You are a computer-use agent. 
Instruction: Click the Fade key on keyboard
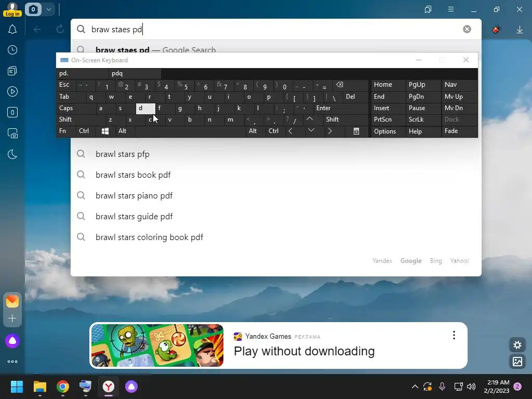point(459,131)
